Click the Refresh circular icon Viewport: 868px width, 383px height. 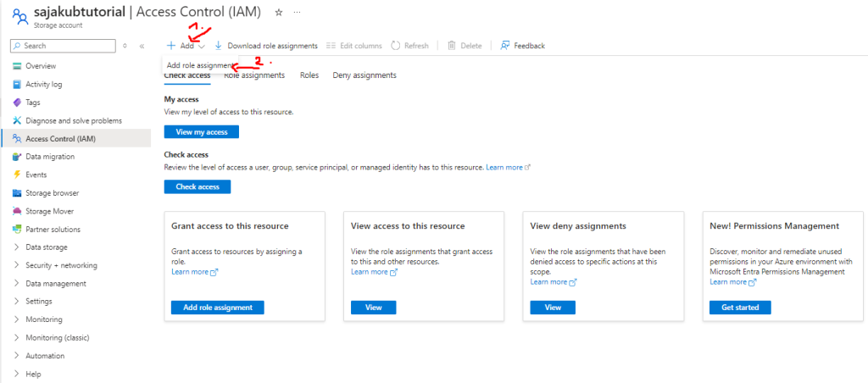click(x=395, y=46)
